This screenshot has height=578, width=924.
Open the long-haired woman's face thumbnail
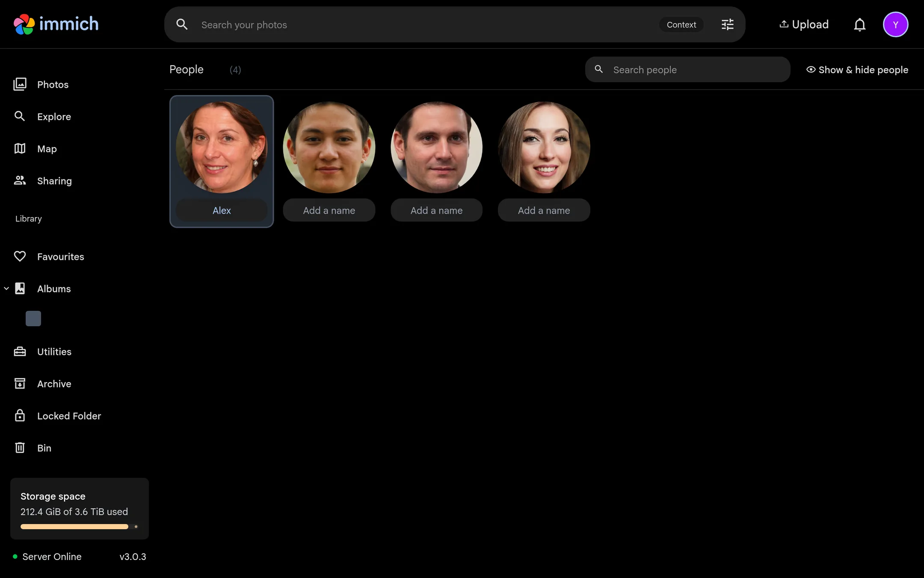[544, 147]
